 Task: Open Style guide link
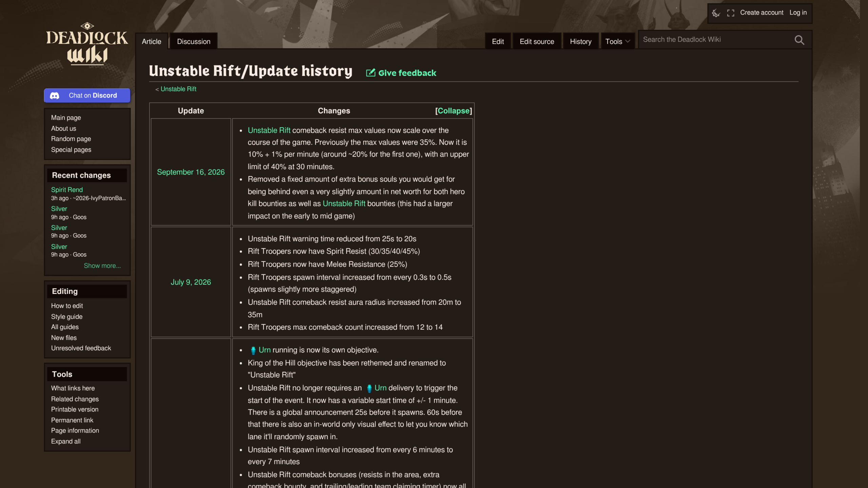pos(66,317)
